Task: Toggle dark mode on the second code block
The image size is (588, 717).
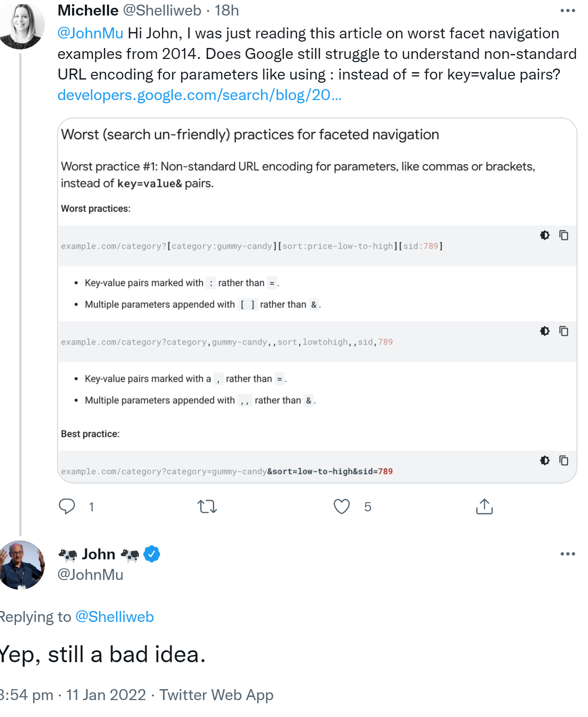Action: click(x=545, y=331)
